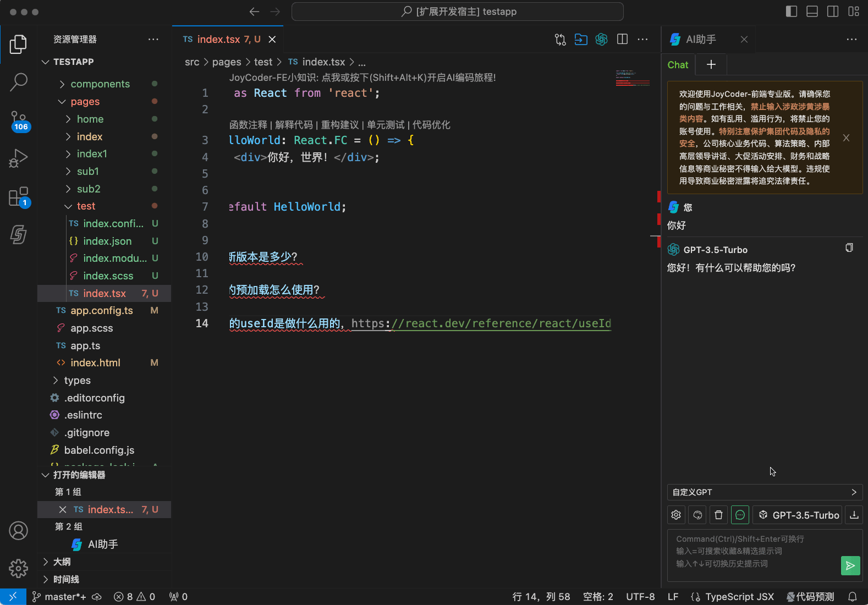868x605 pixels.
Task: Click the ChatGPT icon in editor toolbar
Action: (601, 40)
